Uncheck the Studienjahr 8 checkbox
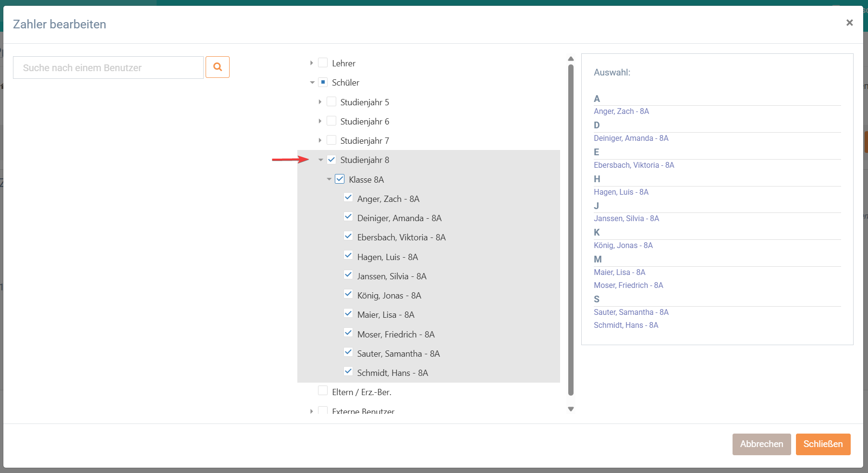 pyautogui.click(x=331, y=160)
